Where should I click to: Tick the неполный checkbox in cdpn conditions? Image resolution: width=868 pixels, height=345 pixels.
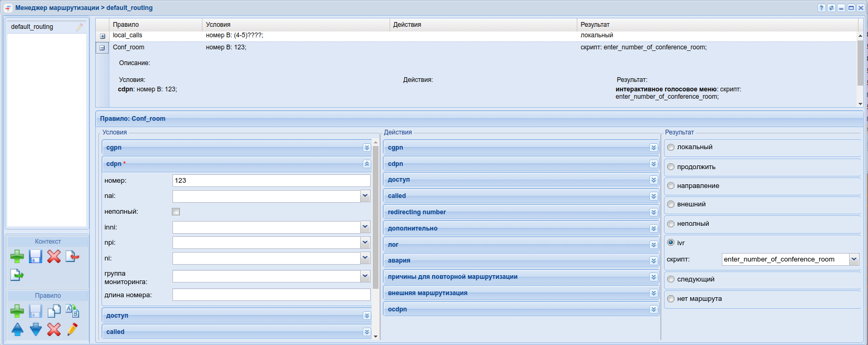pyautogui.click(x=176, y=212)
